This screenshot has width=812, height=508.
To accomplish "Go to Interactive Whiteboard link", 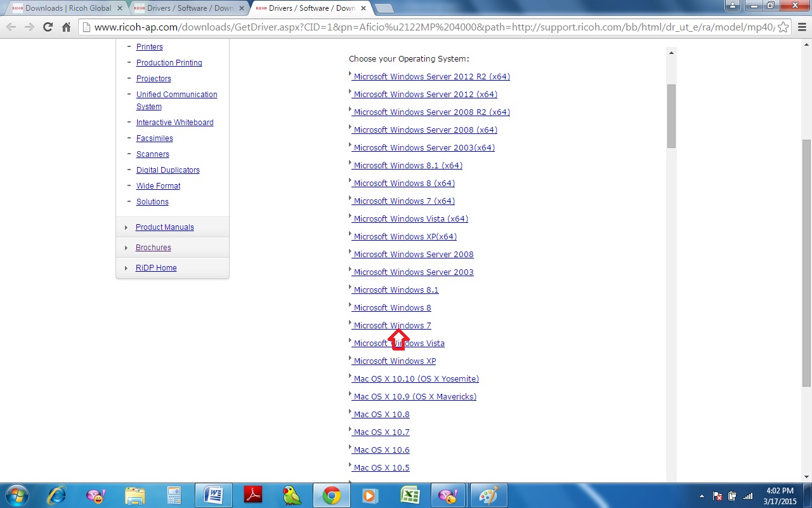I will click(x=175, y=123).
